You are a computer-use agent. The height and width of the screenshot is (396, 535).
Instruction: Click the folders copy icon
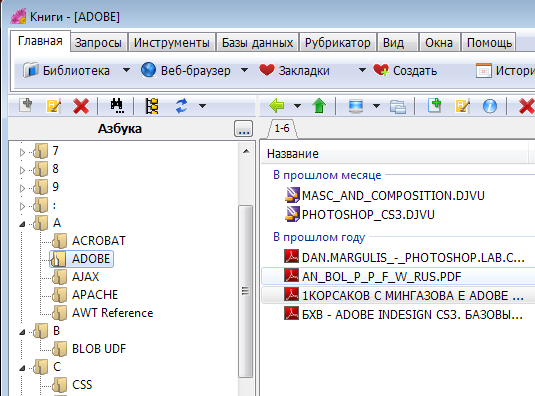398,106
